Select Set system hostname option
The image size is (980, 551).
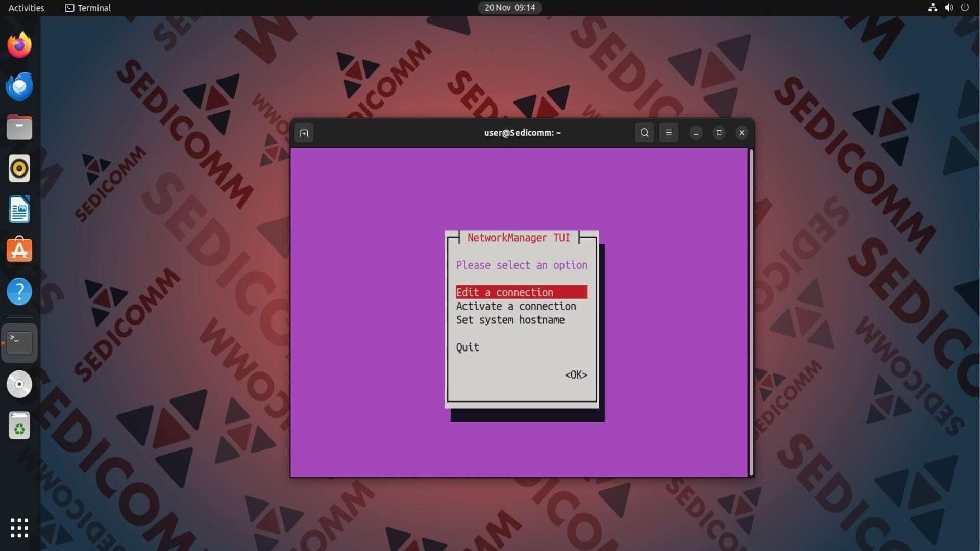(510, 320)
